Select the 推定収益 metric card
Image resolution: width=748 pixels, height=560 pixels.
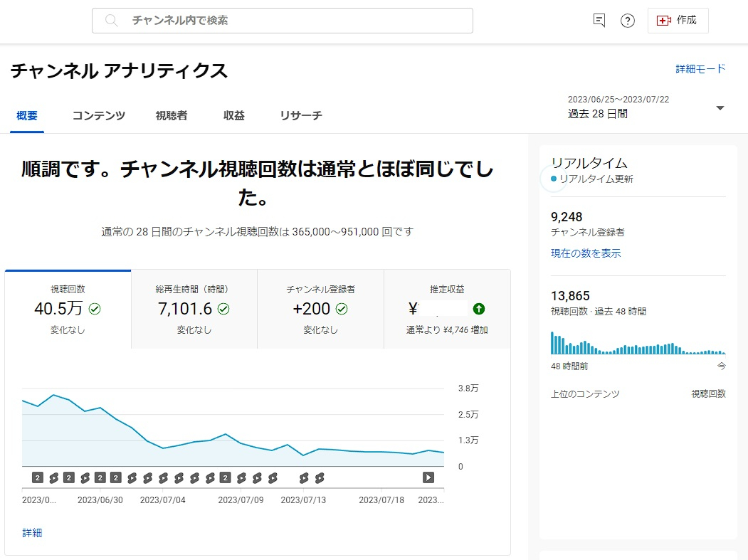coord(447,309)
